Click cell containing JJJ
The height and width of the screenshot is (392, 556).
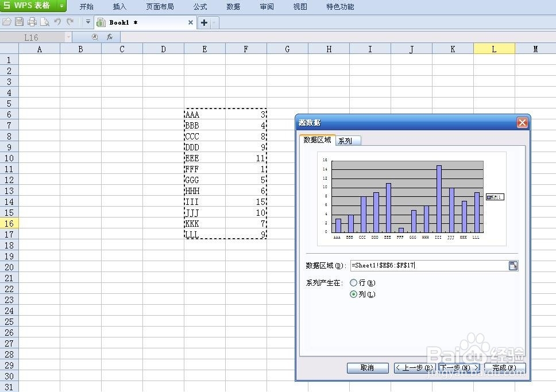coord(204,213)
